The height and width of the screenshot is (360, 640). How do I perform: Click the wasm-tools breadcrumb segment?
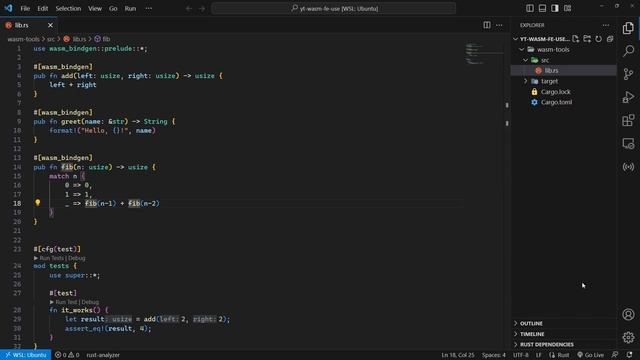(x=23, y=39)
